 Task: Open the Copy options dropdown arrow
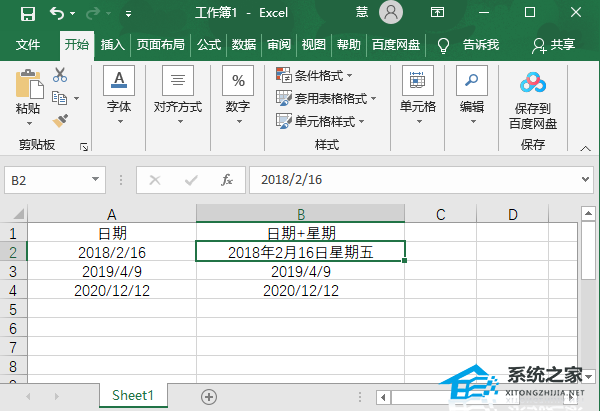(77, 98)
